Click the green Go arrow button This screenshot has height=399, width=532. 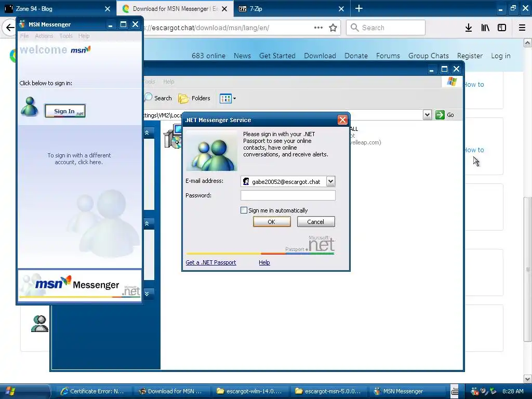click(440, 115)
